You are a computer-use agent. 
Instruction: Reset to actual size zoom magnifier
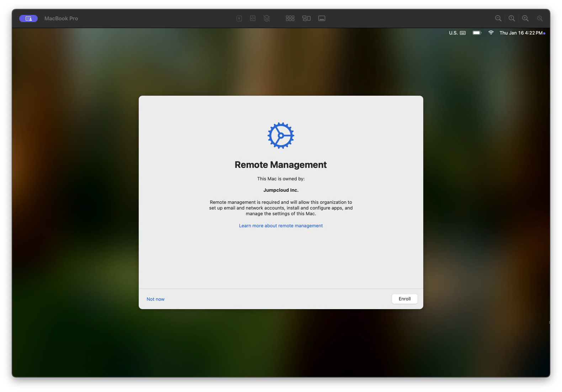pyautogui.click(x=511, y=18)
